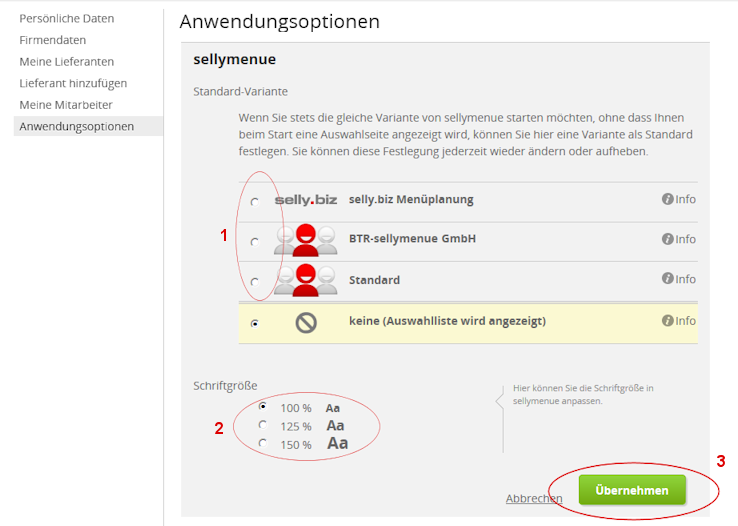The width and height of the screenshot is (738, 526).
Task: Set font size to 125 %
Action: pyautogui.click(x=263, y=425)
